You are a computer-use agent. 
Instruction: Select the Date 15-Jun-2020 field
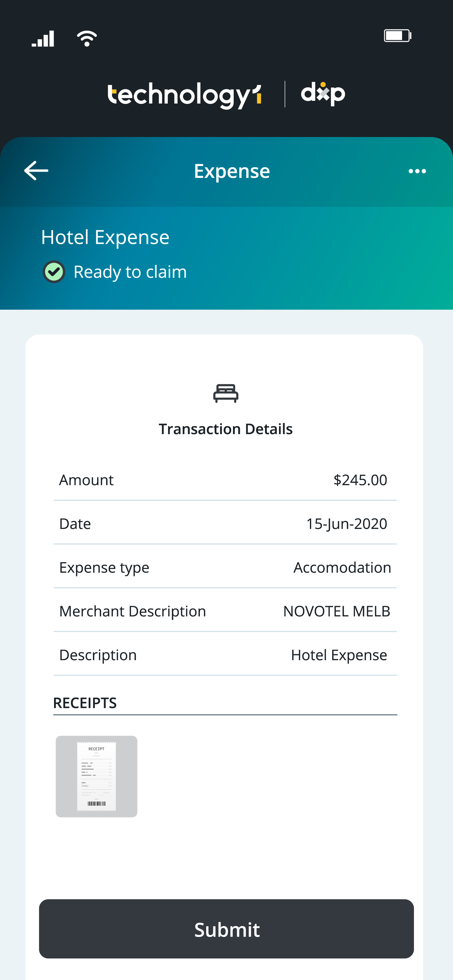point(225,523)
